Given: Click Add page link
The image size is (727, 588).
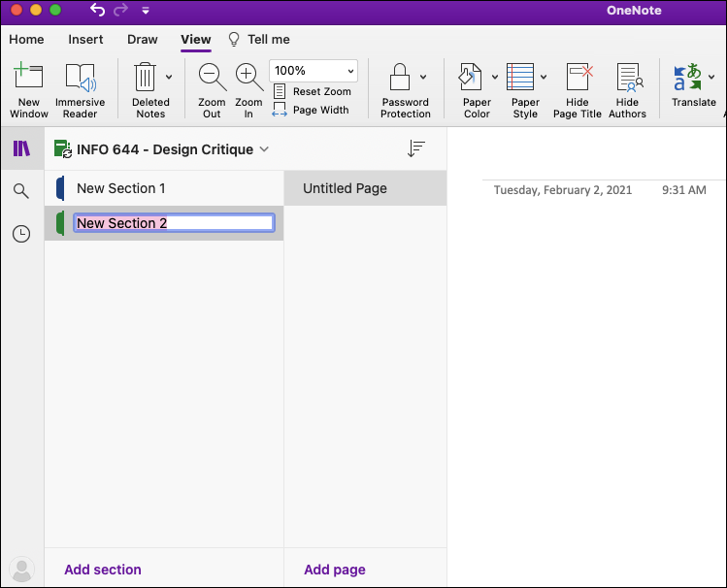Looking at the screenshot, I should click(334, 570).
